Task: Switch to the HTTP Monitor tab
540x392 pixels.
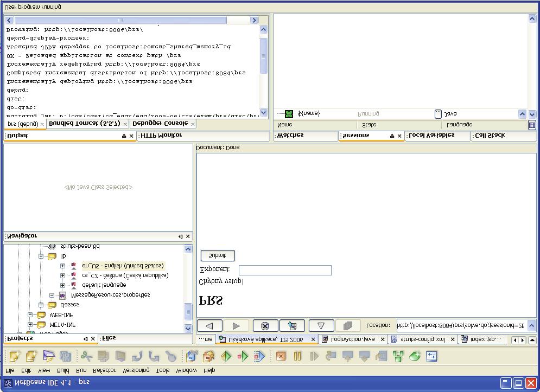Action: (161, 136)
